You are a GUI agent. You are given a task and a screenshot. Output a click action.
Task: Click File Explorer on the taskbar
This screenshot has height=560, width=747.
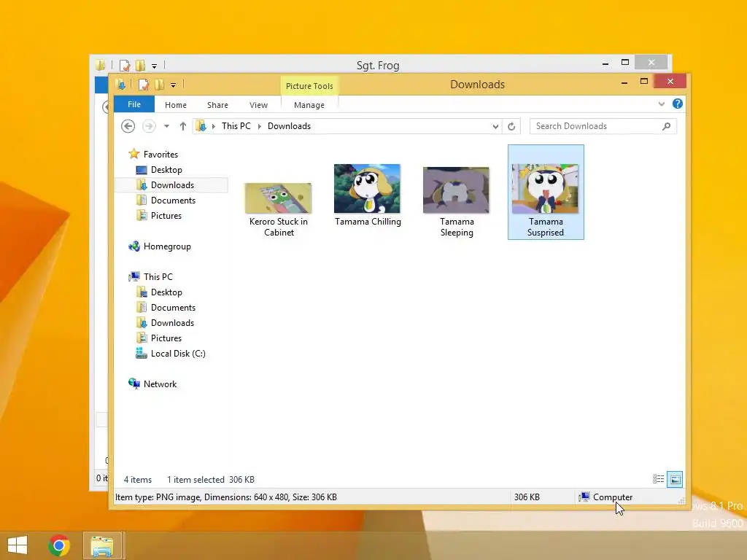click(x=102, y=545)
